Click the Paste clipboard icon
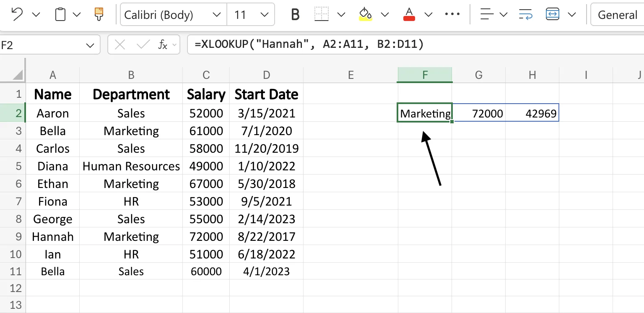This screenshot has height=313, width=644. tap(60, 15)
